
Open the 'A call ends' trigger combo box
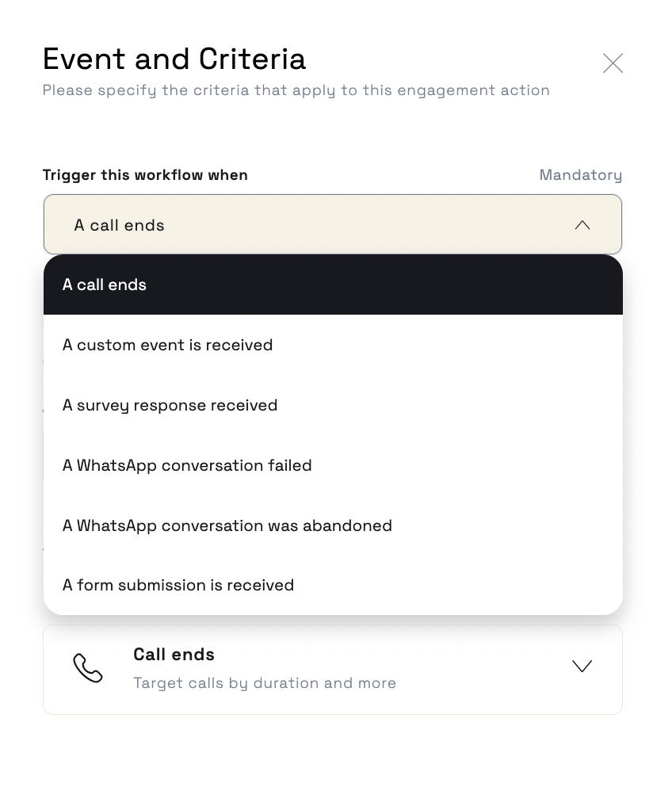tap(333, 224)
